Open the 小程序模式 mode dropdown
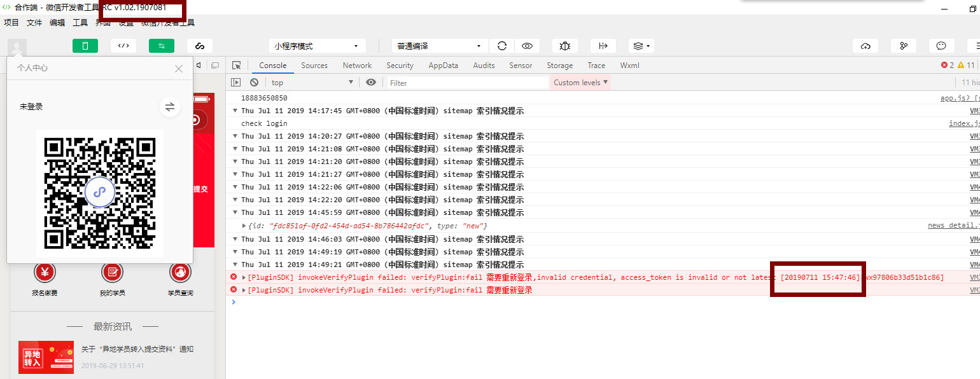The image size is (980, 379). (x=317, y=46)
